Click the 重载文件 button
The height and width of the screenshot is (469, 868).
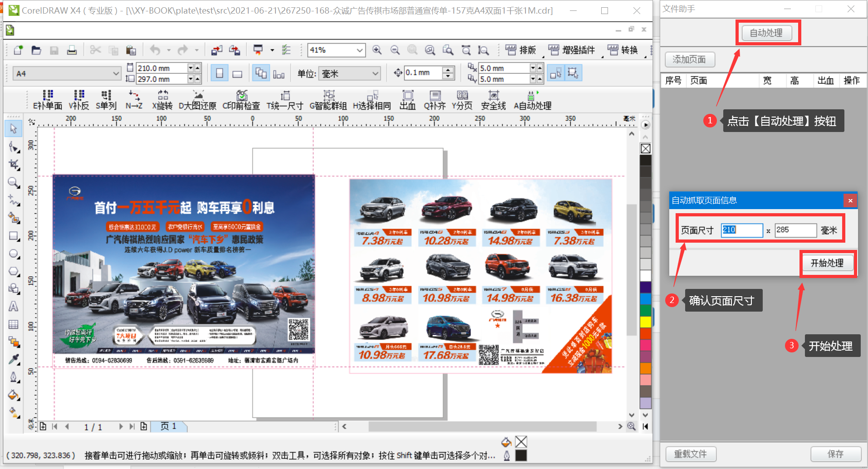[691, 454]
